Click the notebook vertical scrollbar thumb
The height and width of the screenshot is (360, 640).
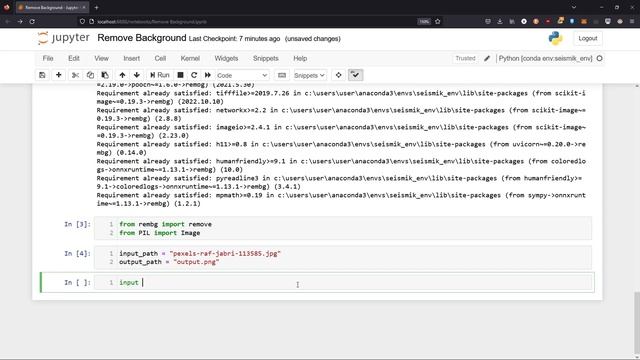pos(637,324)
